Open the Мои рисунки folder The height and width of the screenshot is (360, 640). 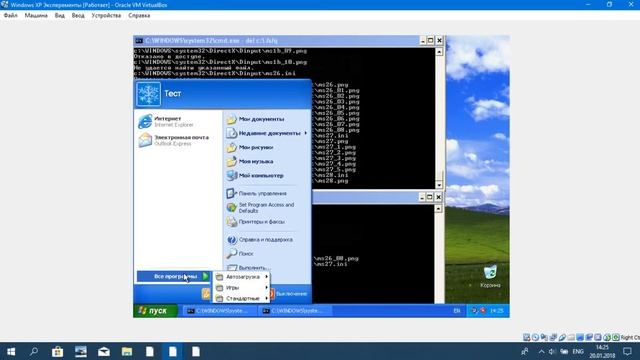click(x=250, y=147)
